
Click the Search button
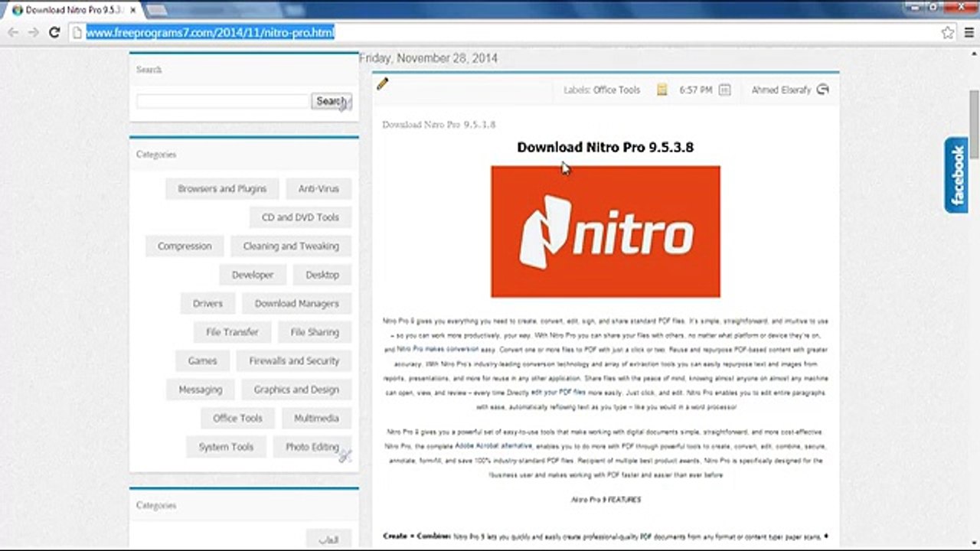[331, 101]
